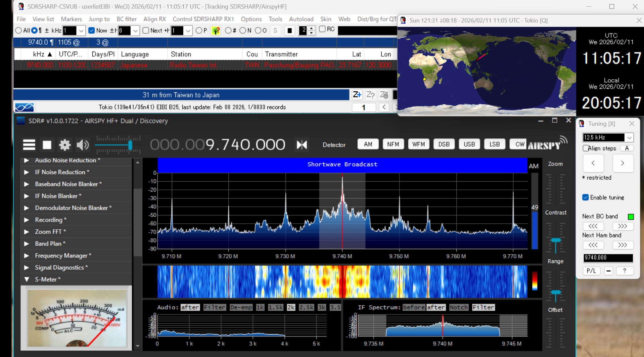644x357 pixels.
Task: Click the 9740.000 frequency input field
Action: (x=608, y=257)
